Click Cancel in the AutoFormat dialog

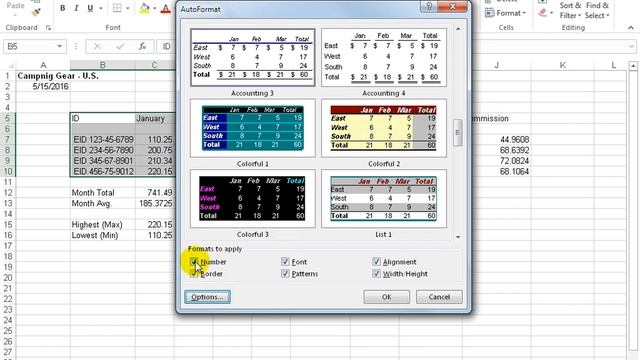point(439,297)
